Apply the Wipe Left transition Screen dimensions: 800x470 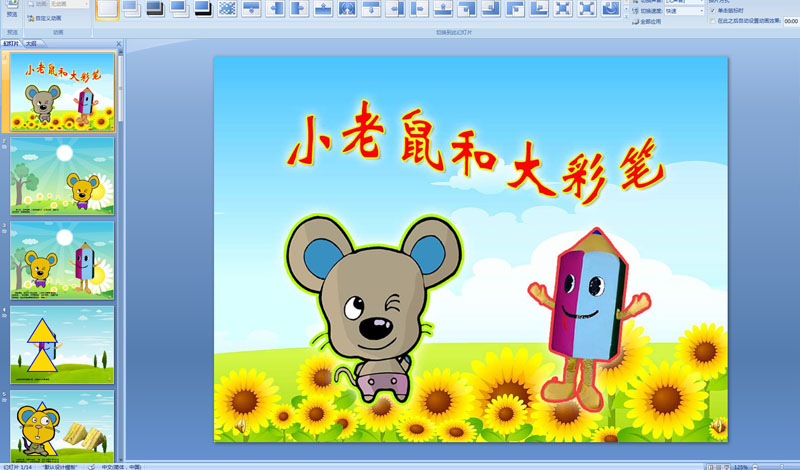click(x=276, y=8)
